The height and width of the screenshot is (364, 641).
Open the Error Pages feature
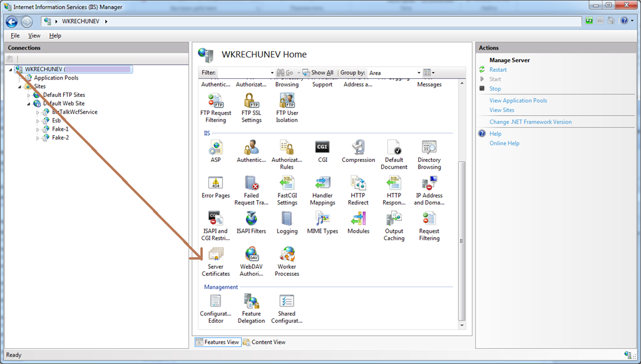click(215, 187)
